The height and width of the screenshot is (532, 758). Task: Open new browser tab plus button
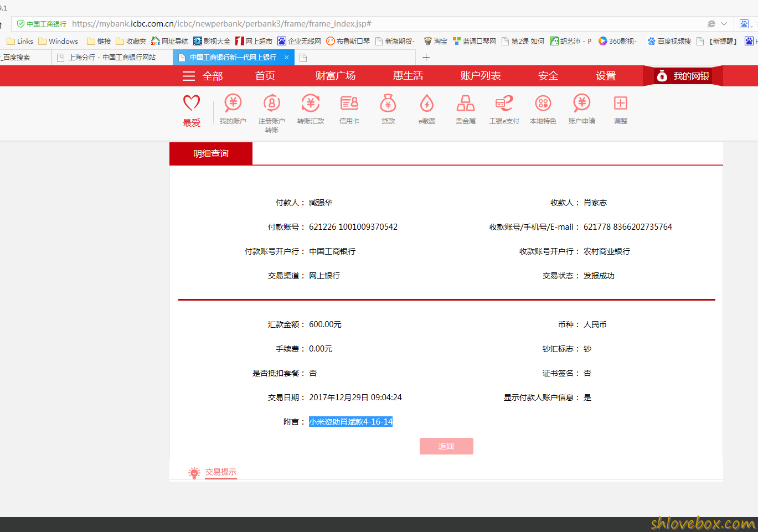[426, 57]
